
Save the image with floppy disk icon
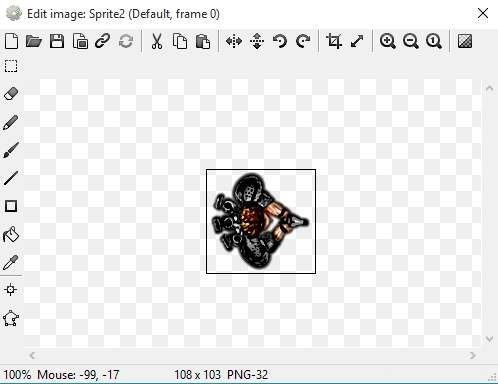click(x=57, y=41)
